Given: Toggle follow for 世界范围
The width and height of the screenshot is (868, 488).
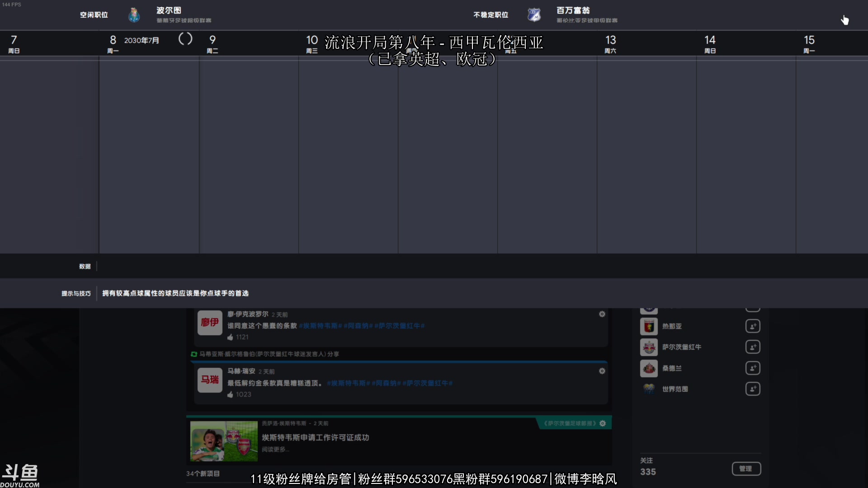Looking at the screenshot, I should [x=753, y=389].
